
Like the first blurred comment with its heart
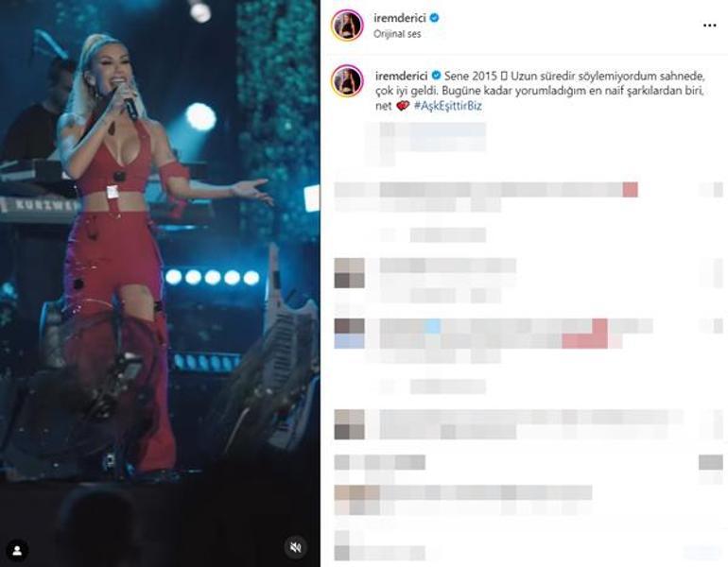pyautogui.click(x=713, y=190)
